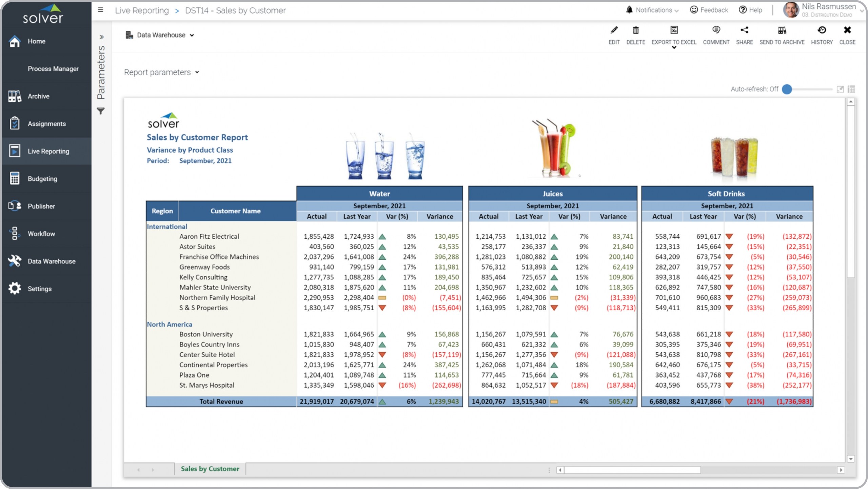Open the Comment speech bubble icon
This screenshot has width=868, height=489.
[x=716, y=31]
